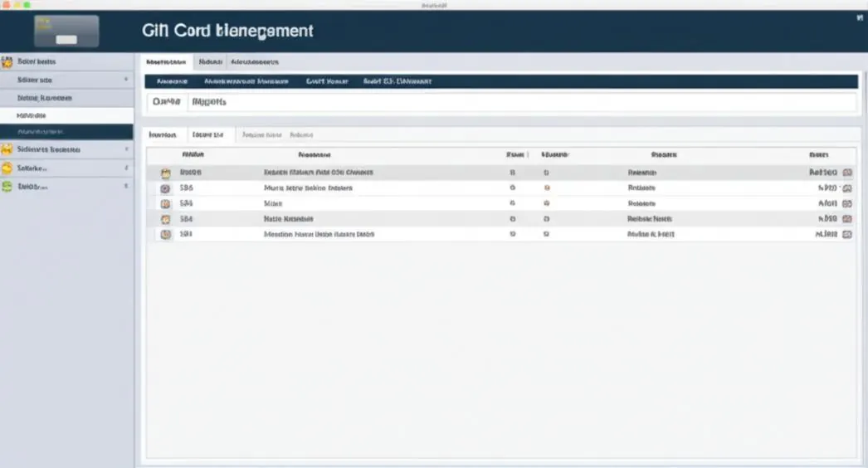Click the action icon ending the fifth table row

pos(847,234)
